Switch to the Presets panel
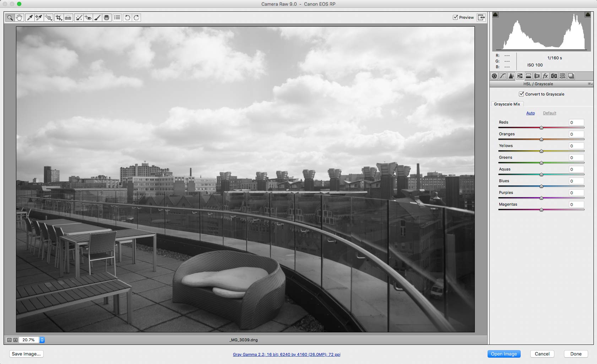Image resolution: width=597 pixels, height=364 pixels. [563, 76]
